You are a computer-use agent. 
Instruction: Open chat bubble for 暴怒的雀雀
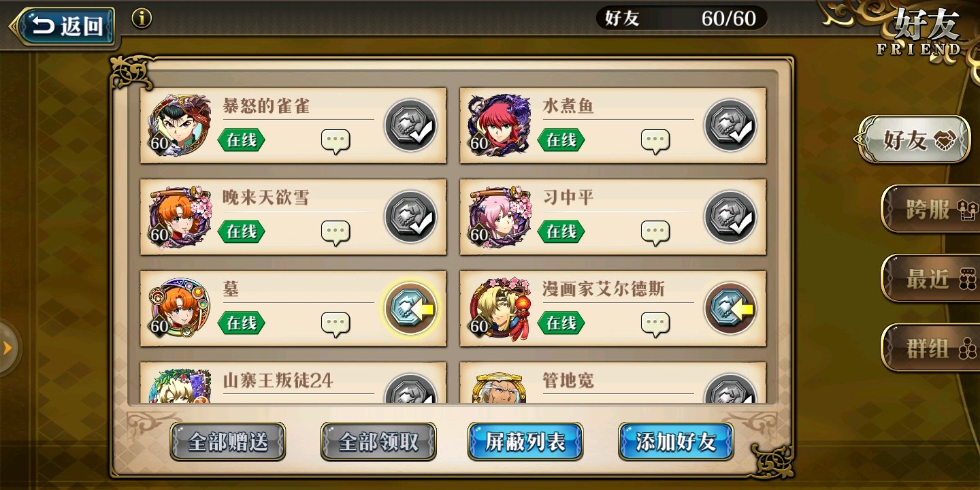(336, 141)
